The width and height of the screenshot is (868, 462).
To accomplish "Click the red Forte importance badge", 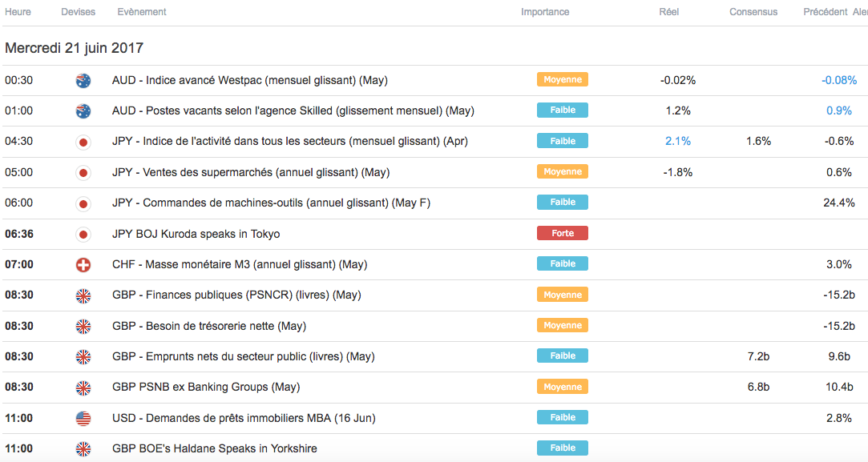I will [562, 233].
